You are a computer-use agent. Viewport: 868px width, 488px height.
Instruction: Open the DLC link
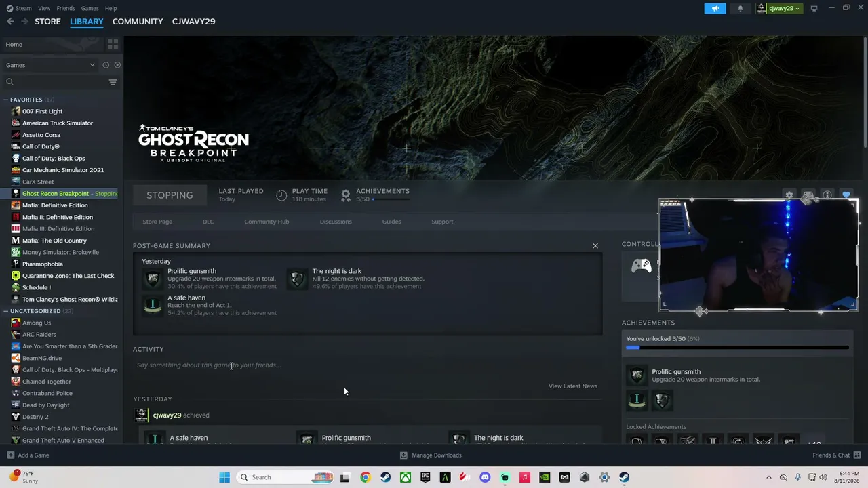pyautogui.click(x=208, y=222)
